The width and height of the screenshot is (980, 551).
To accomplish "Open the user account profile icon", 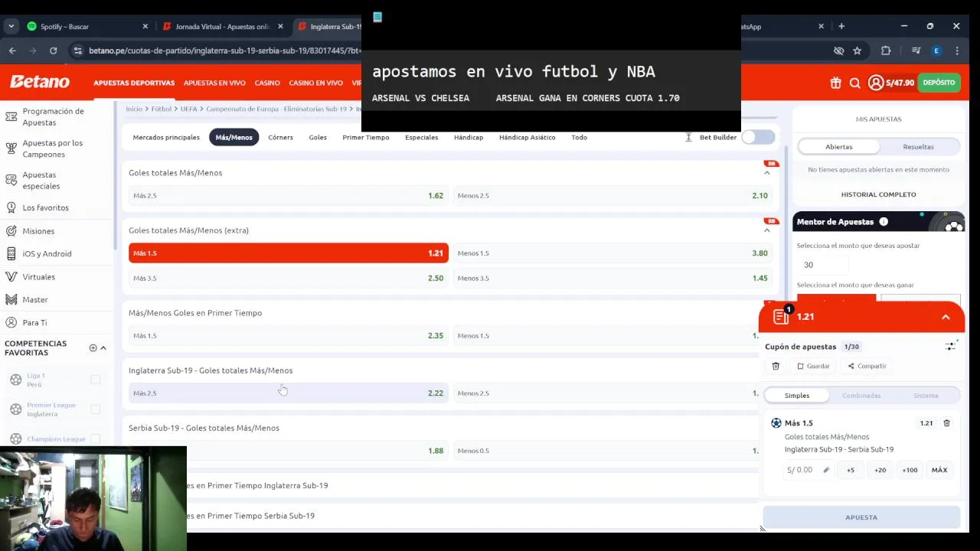I will pos(876,83).
